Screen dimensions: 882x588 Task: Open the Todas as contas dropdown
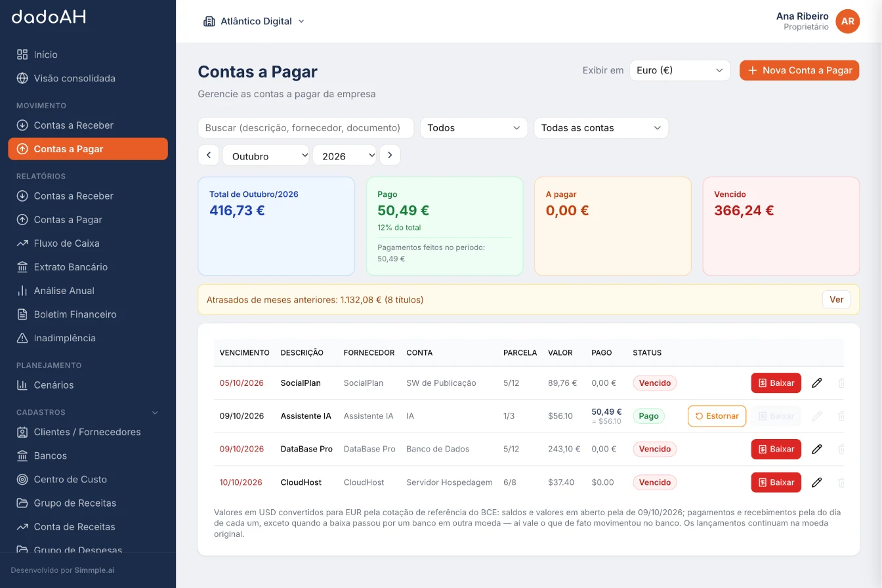(601, 128)
